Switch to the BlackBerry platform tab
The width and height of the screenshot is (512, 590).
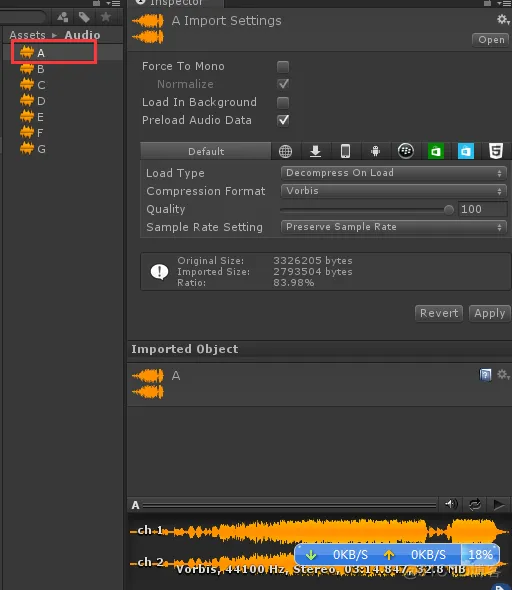pos(406,151)
